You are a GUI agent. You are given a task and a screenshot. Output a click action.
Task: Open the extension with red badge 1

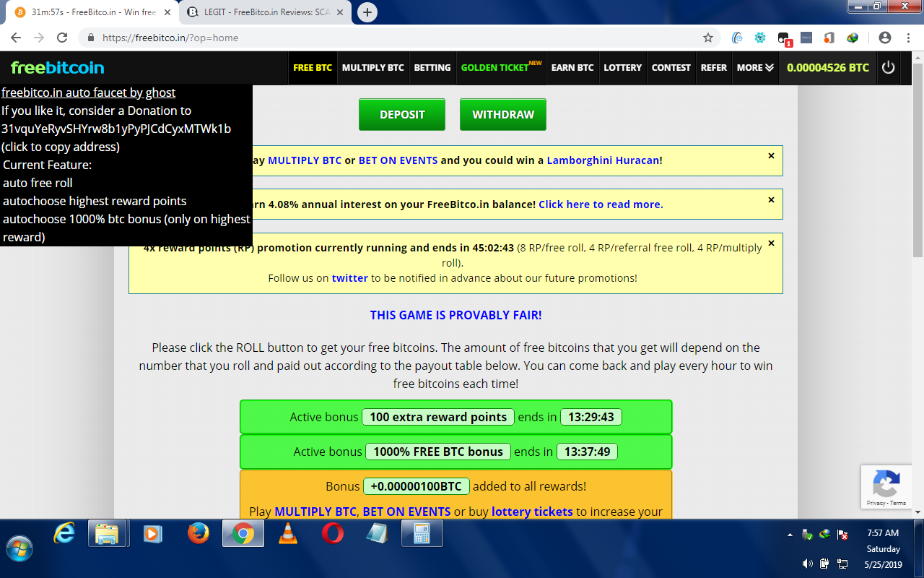(x=784, y=38)
